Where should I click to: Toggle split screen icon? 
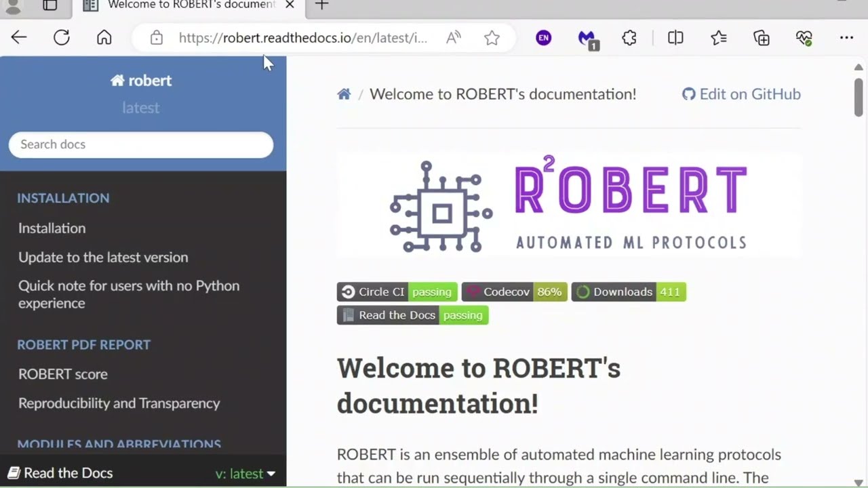point(675,38)
